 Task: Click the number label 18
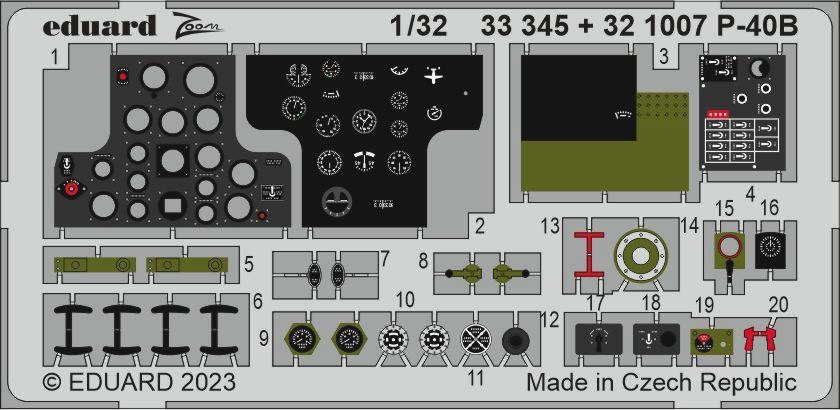click(651, 301)
